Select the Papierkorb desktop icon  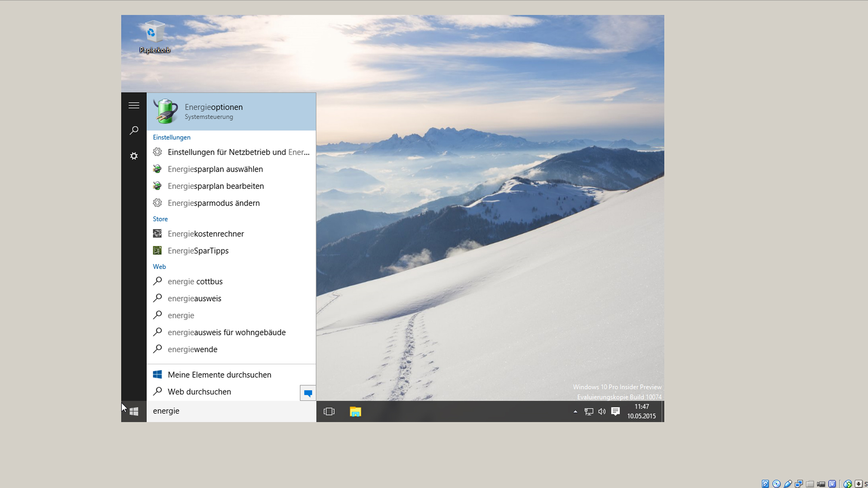point(155,37)
